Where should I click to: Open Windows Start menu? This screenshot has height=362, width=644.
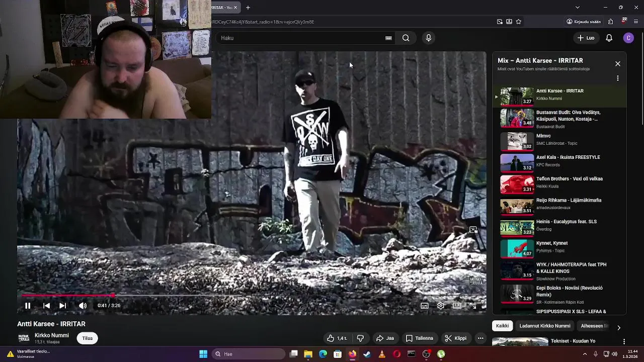203,354
